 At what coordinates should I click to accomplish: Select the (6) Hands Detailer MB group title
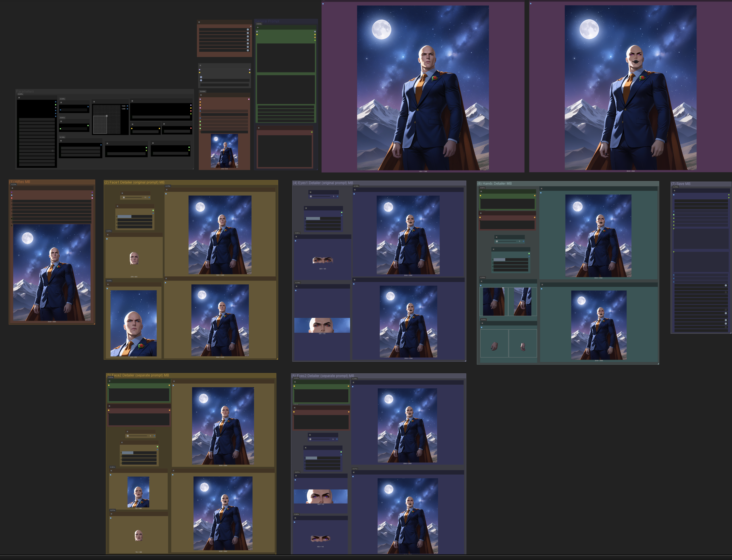[x=494, y=183]
